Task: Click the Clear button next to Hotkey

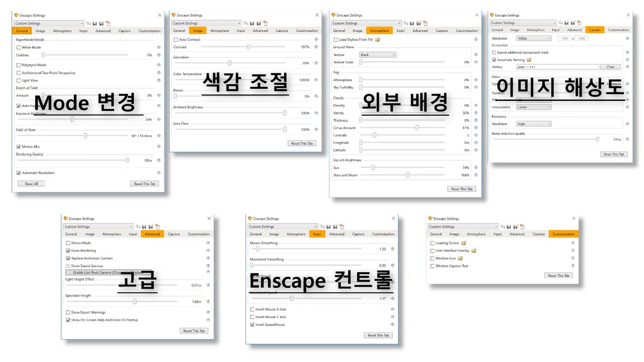Action: click(611, 67)
